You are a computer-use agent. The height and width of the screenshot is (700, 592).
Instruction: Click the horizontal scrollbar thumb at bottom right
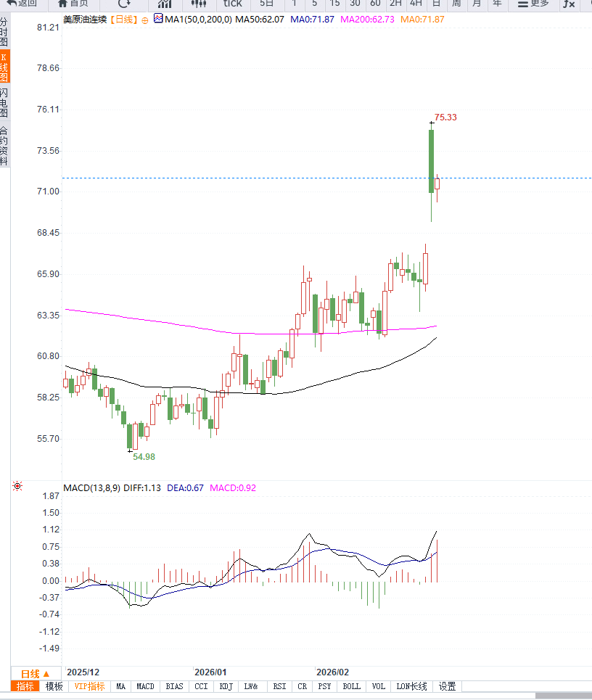(x=564, y=696)
